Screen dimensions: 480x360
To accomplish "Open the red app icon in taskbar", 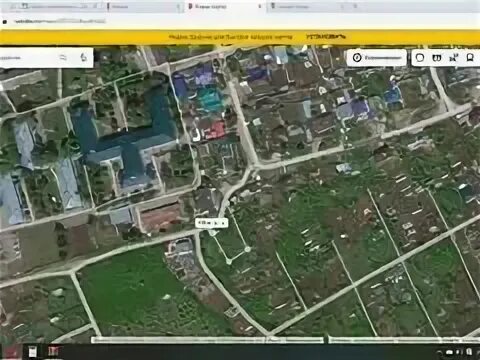I will pyautogui.click(x=53, y=351).
